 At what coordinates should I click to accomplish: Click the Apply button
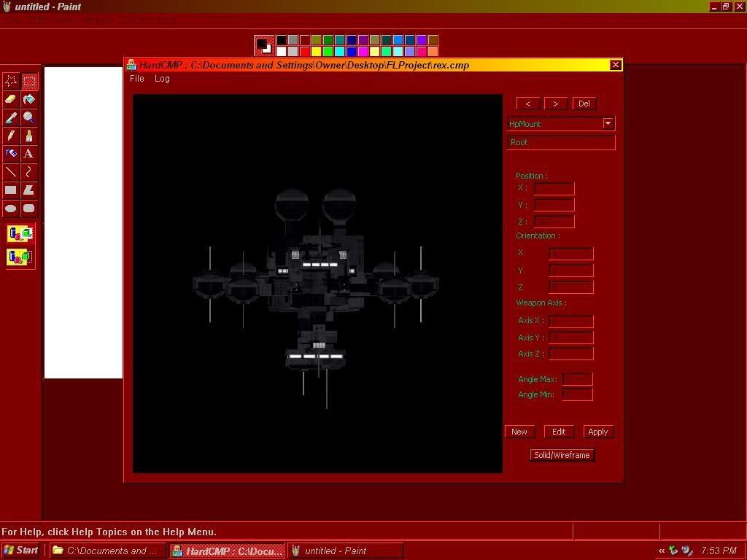pyautogui.click(x=597, y=432)
